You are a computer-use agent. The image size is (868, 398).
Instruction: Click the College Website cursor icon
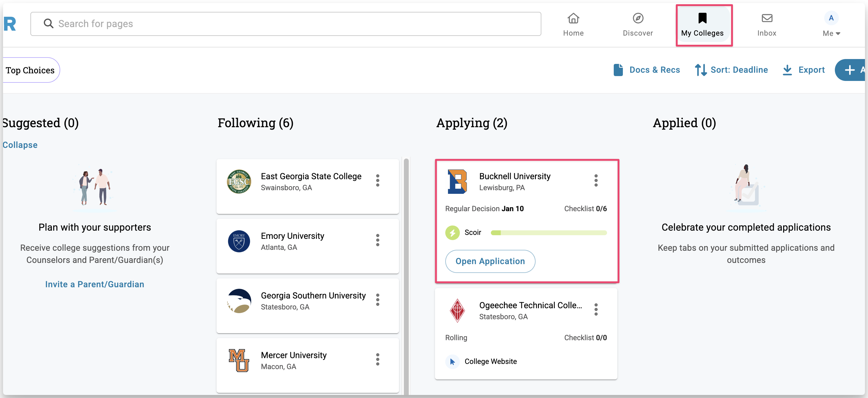coord(452,361)
